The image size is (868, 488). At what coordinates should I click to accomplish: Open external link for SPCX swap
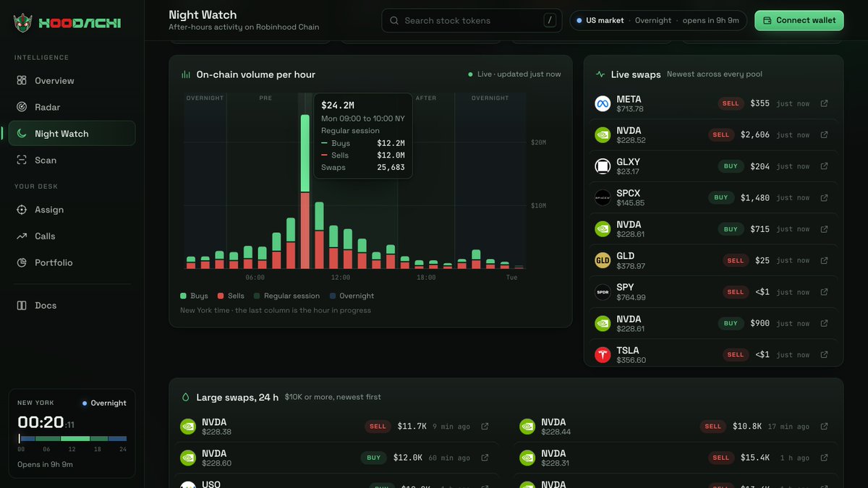point(824,197)
